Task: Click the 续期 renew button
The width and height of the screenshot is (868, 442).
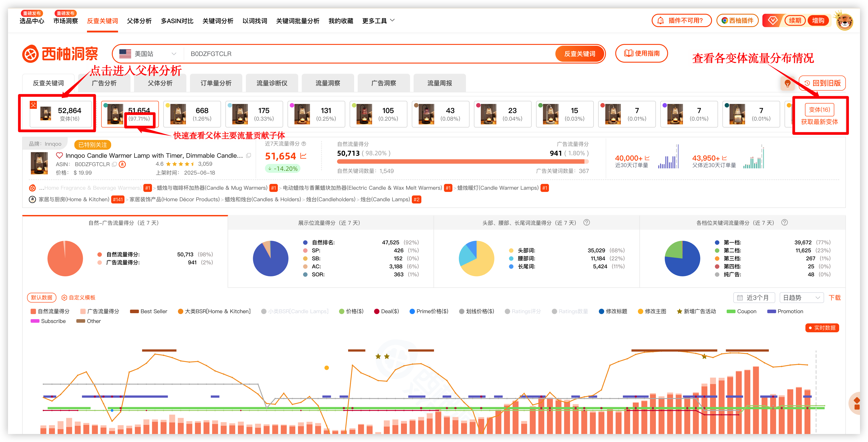Action: pos(795,21)
